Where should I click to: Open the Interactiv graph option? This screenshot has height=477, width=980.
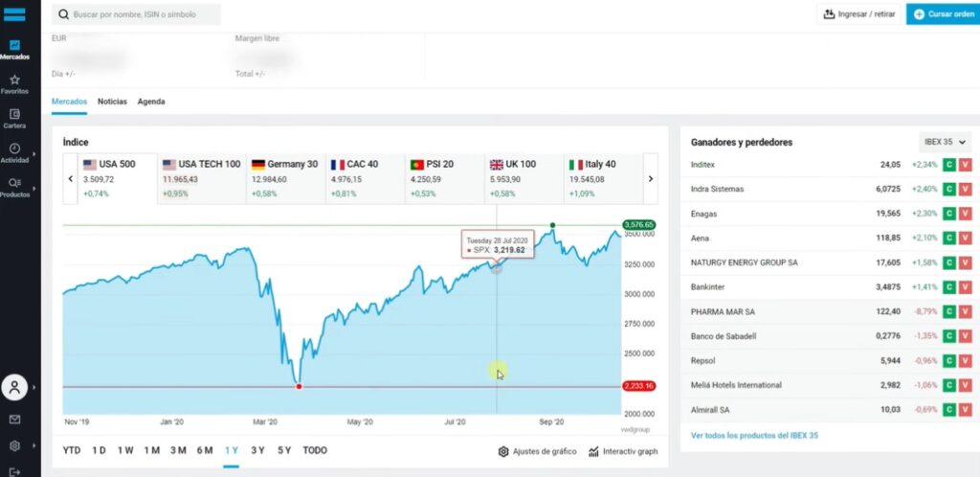point(623,451)
